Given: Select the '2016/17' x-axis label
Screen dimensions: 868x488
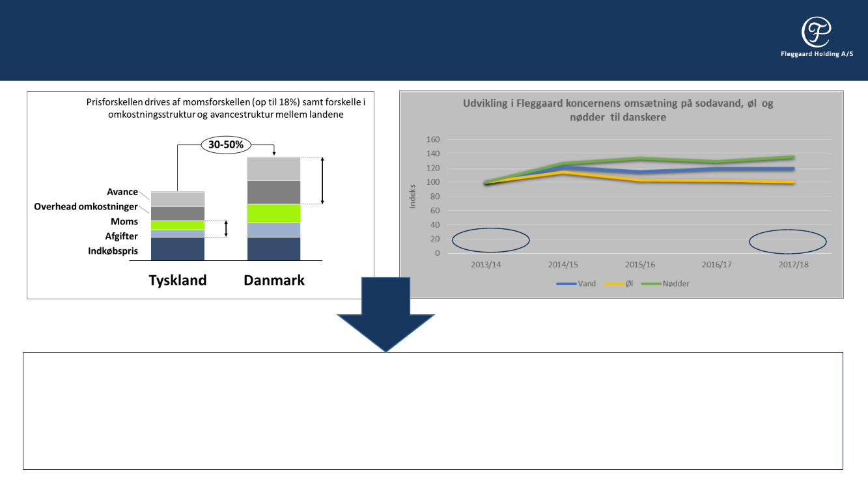Looking at the screenshot, I should (716, 265).
